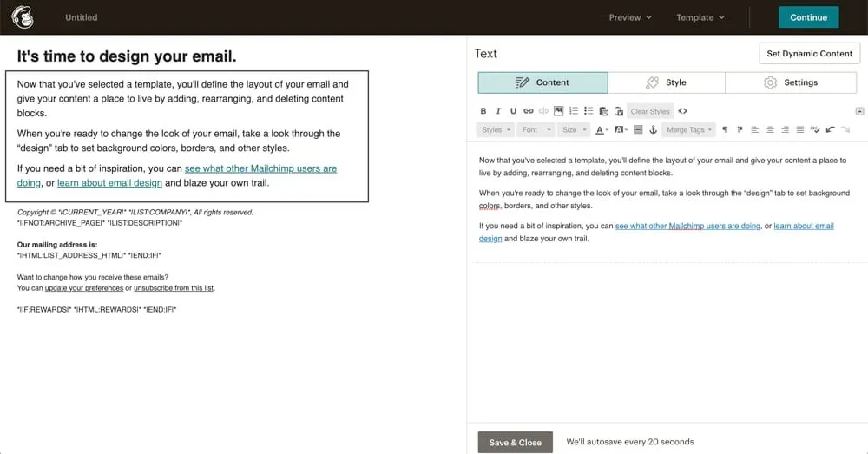Expand the Font dropdown

point(534,129)
